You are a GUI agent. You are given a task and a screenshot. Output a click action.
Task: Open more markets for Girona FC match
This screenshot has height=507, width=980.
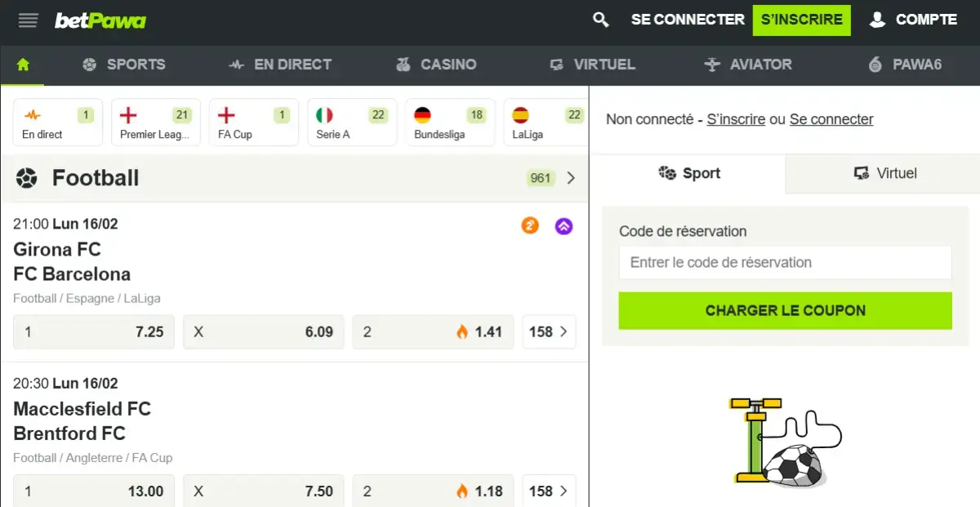549,331
